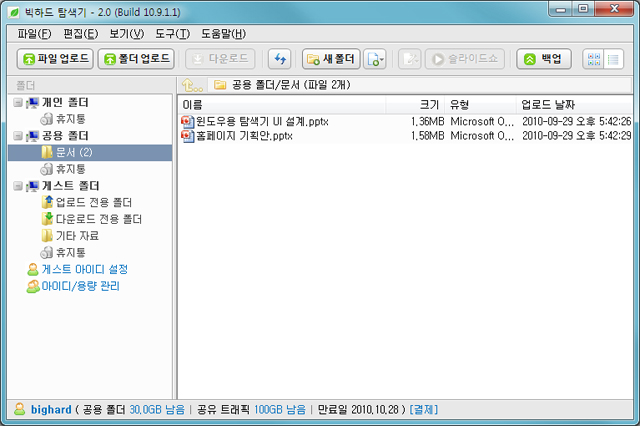Open 휴지통 under 게스트 폴더
This screenshot has height=426, width=640.
(70, 253)
